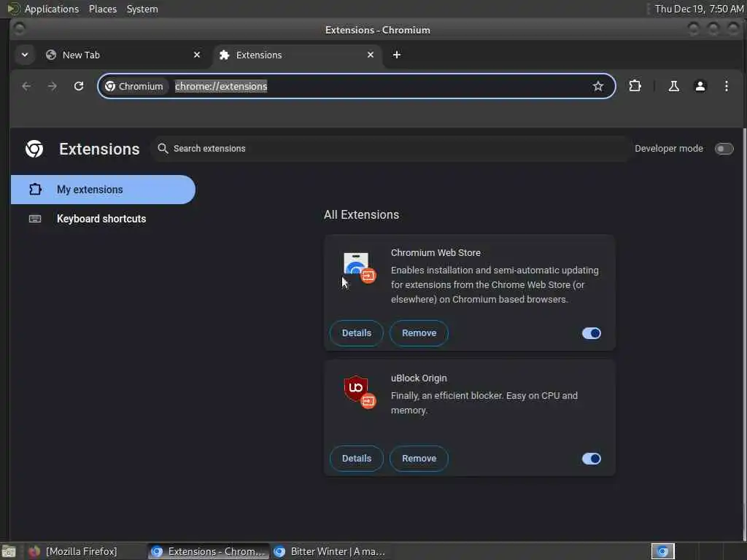Image resolution: width=747 pixels, height=560 pixels.
Task: Open a new tab with plus button
Action: coord(396,55)
